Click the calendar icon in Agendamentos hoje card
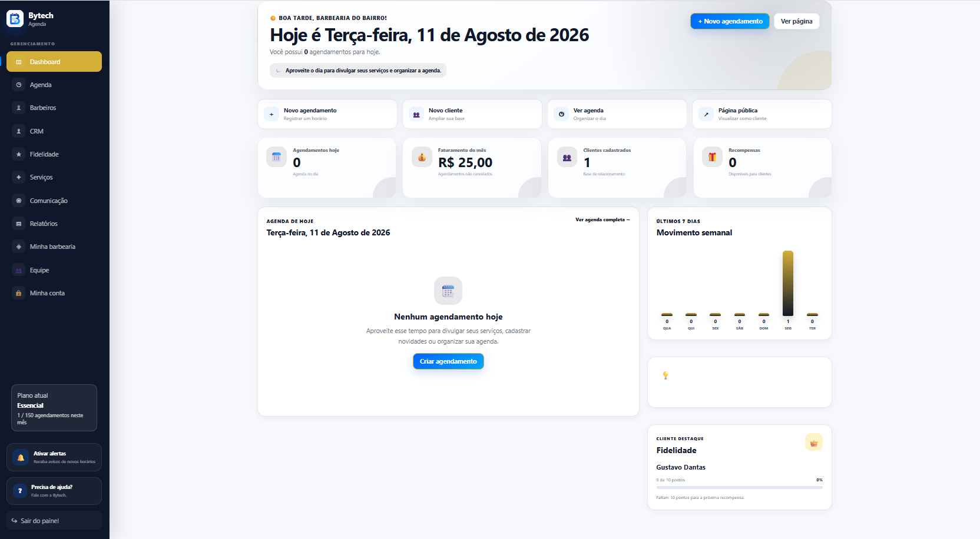980x539 pixels. [276, 157]
